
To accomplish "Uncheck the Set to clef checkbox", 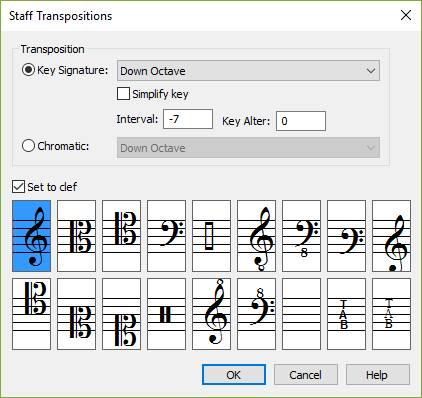I will pyautogui.click(x=18, y=187).
